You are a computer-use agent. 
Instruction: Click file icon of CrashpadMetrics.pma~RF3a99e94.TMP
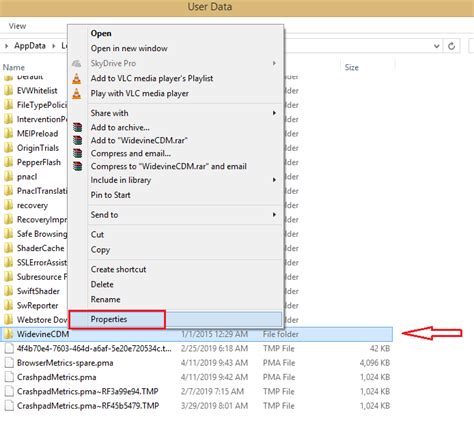pos(9,391)
